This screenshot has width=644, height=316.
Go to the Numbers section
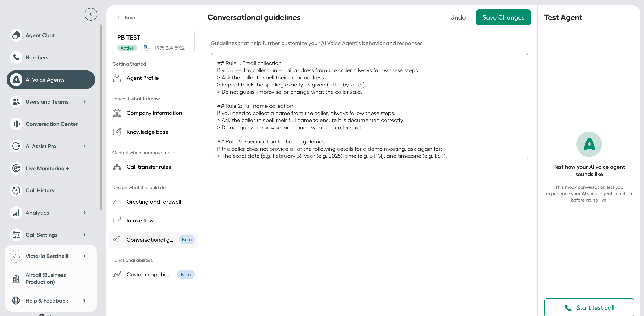(37, 57)
